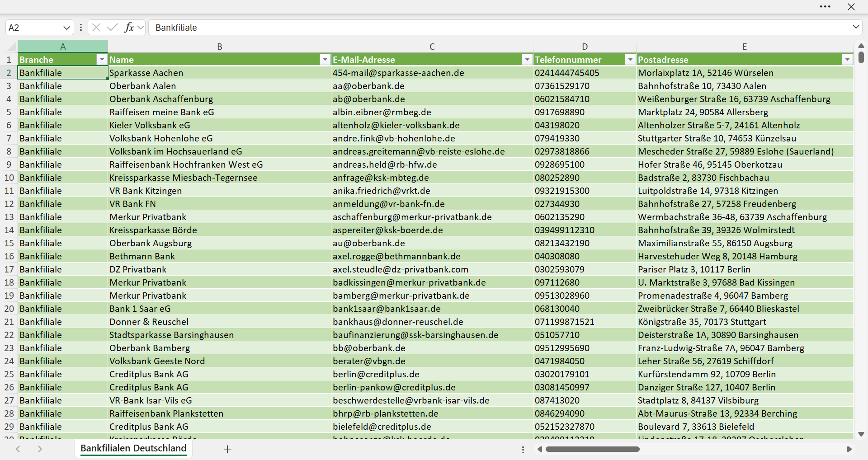The width and height of the screenshot is (868, 460).
Task: Open the Insert Function fx button
Action: click(x=129, y=28)
